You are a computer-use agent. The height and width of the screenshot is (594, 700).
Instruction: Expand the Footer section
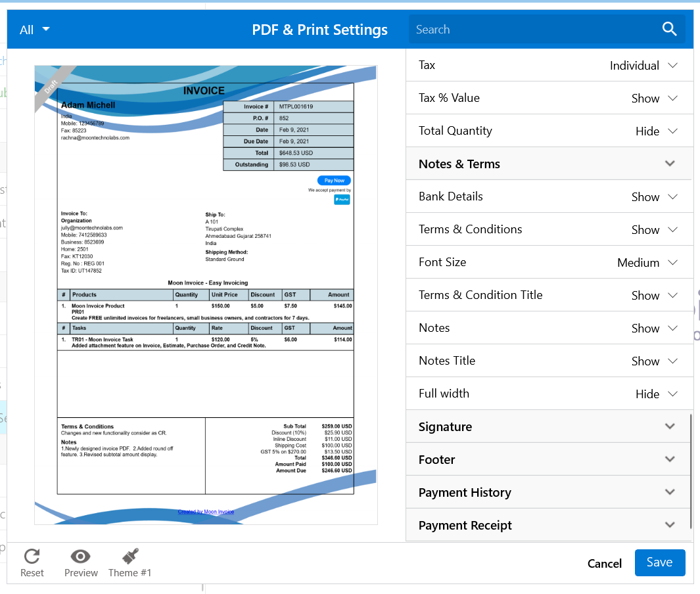tap(549, 459)
